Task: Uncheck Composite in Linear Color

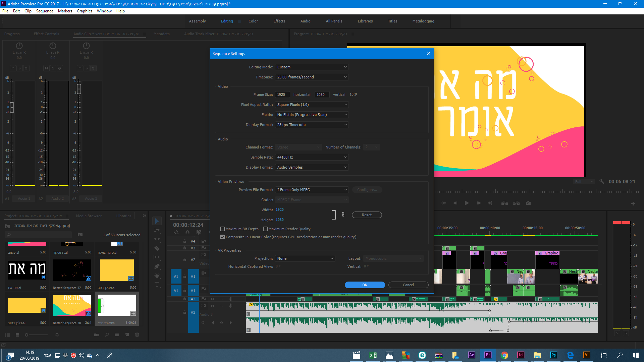Action: [222, 237]
